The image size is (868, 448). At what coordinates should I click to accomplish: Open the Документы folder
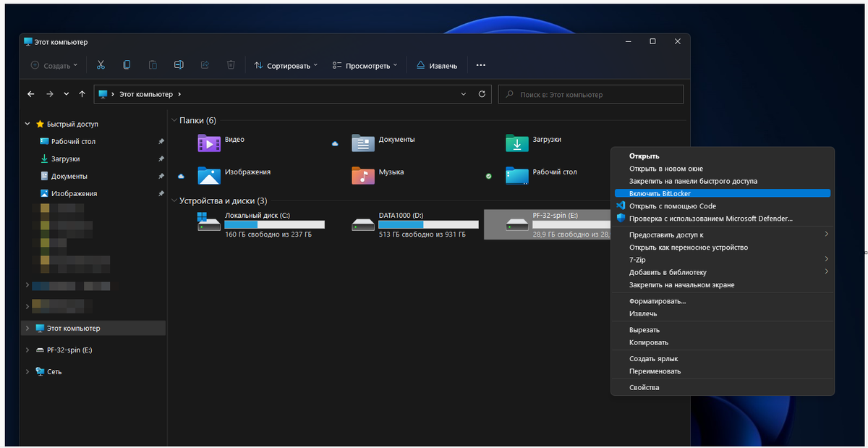(383, 142)
